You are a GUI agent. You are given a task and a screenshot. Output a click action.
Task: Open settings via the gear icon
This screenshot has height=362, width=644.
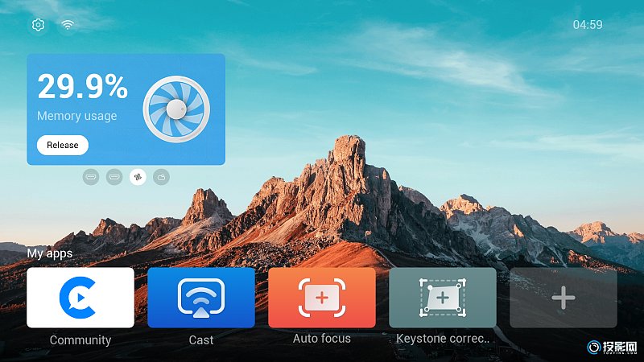point(38,25)
